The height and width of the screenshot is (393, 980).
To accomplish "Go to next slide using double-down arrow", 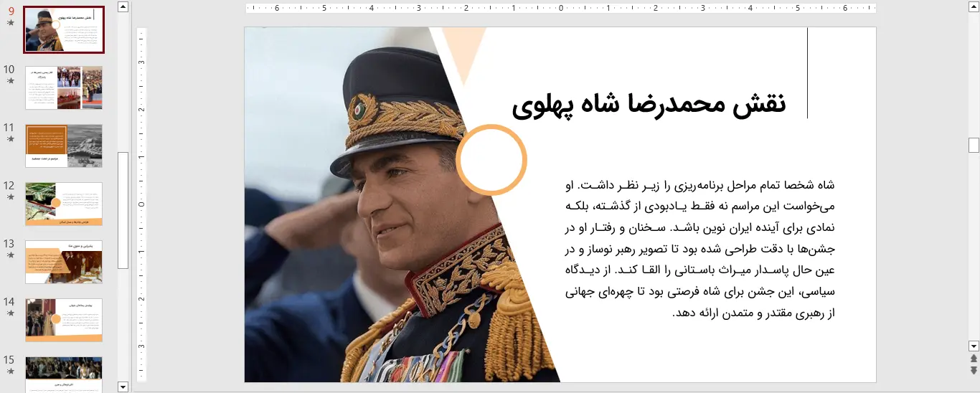I will [x=974, y=370].
